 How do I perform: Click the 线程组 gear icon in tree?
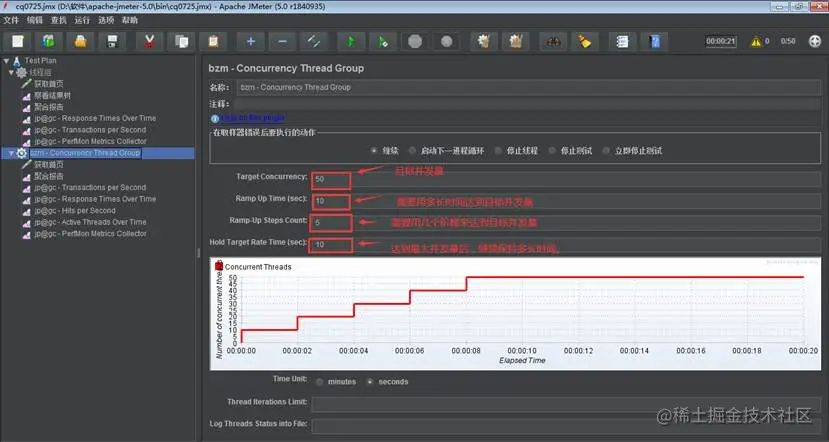[x=21, y=72]
